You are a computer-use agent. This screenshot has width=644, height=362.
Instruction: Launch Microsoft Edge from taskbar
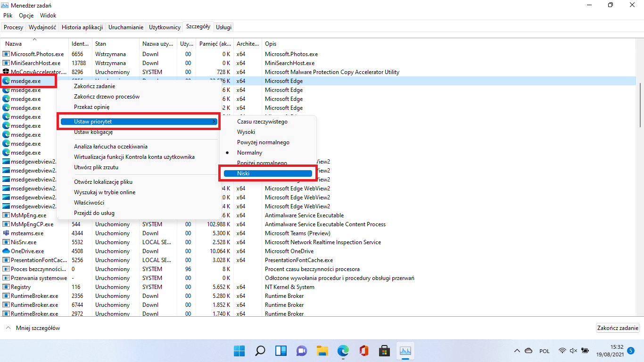pos(343,351)
